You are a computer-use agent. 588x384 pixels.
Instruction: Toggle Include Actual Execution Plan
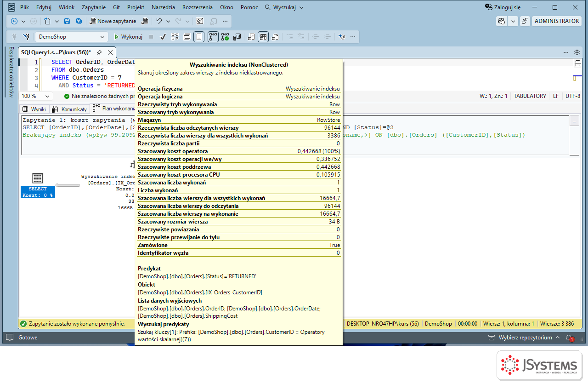[213, 37]
